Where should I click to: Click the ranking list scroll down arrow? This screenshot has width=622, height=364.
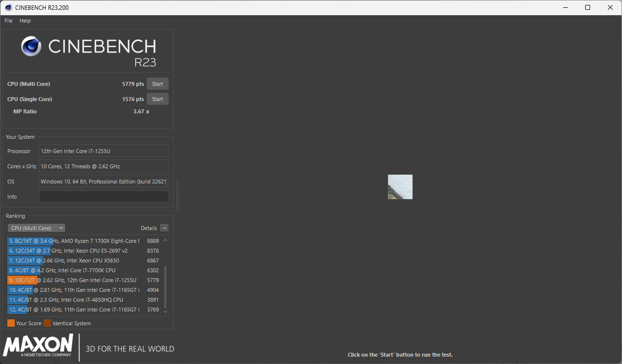(x=165, y=311)
